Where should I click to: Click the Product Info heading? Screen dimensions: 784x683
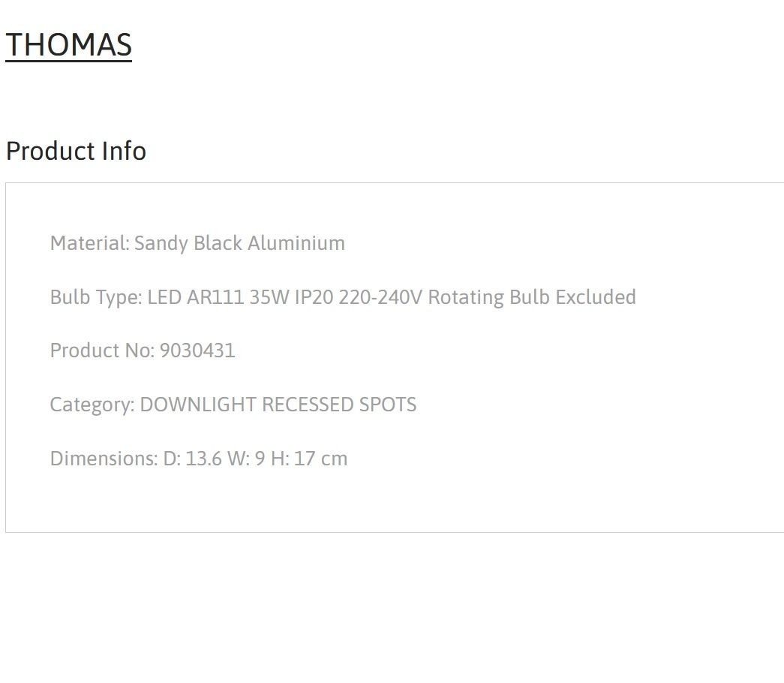[76, 151]
